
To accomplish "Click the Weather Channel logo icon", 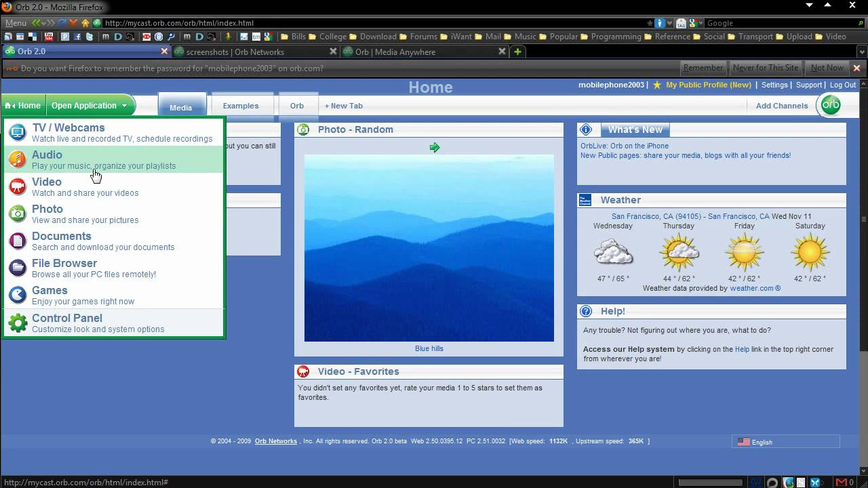I will coord(585,200).
